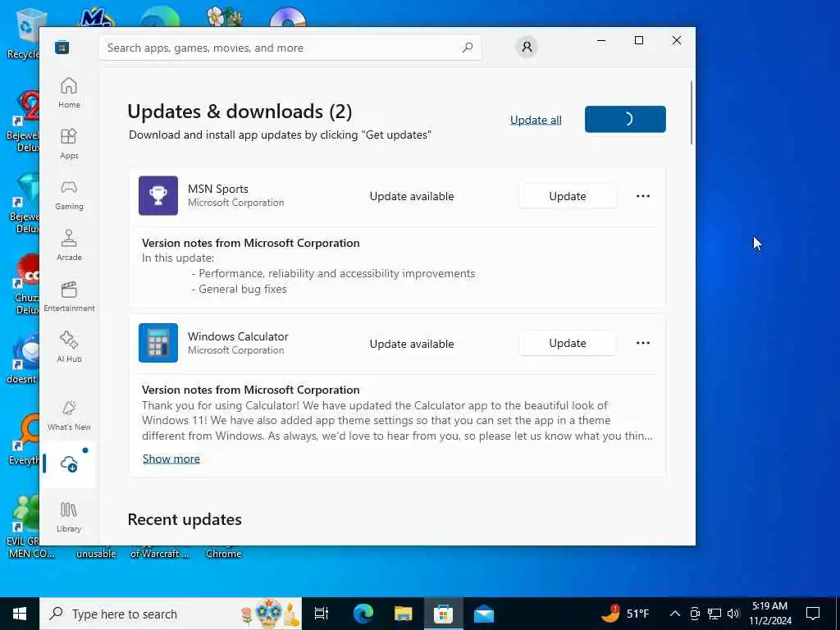Open the Mail app from taskbar

(x=484, y=614)
